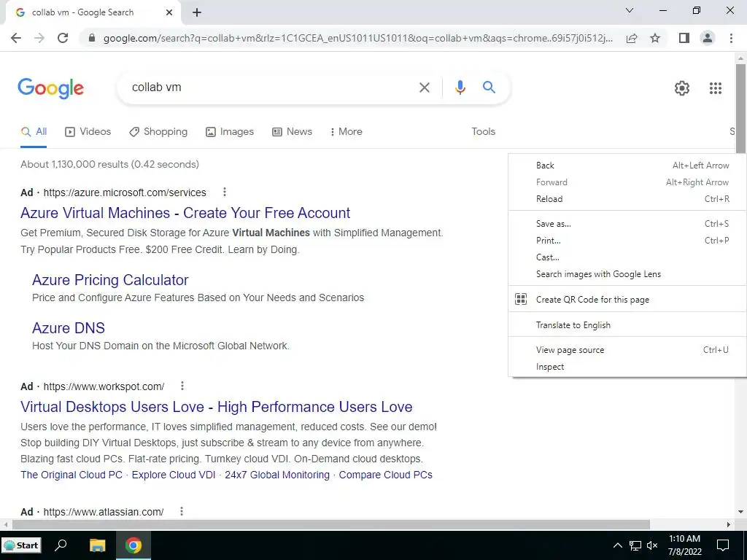The height and width of the screenshot is (560, 747).
Task: Open Google settings gear
Action: point(682,88)
